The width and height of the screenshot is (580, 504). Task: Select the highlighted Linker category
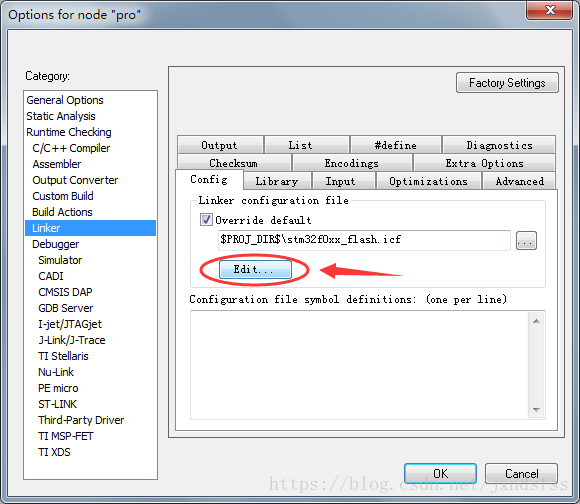pos(90,228)
